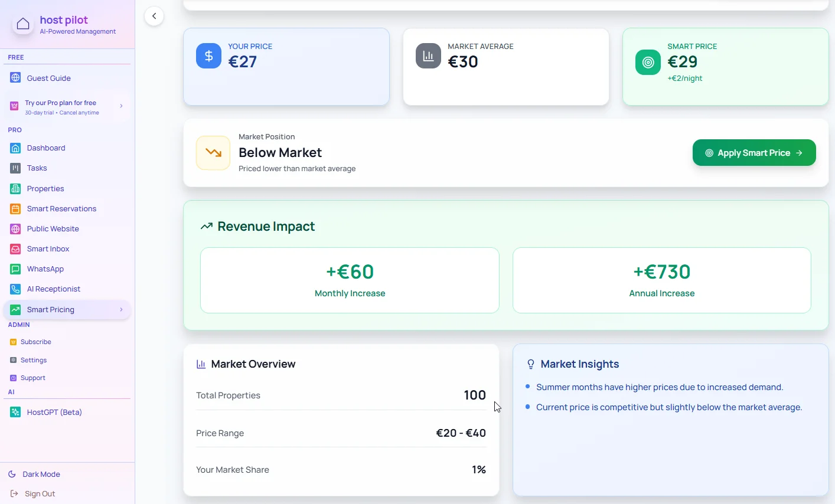Click the Smart Price target icon

pyautogui.click(x=648, y=62)
